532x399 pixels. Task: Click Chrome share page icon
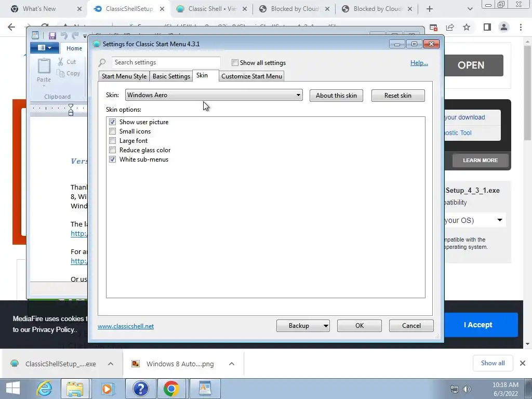pyautogui.click(x=450, y=27)
